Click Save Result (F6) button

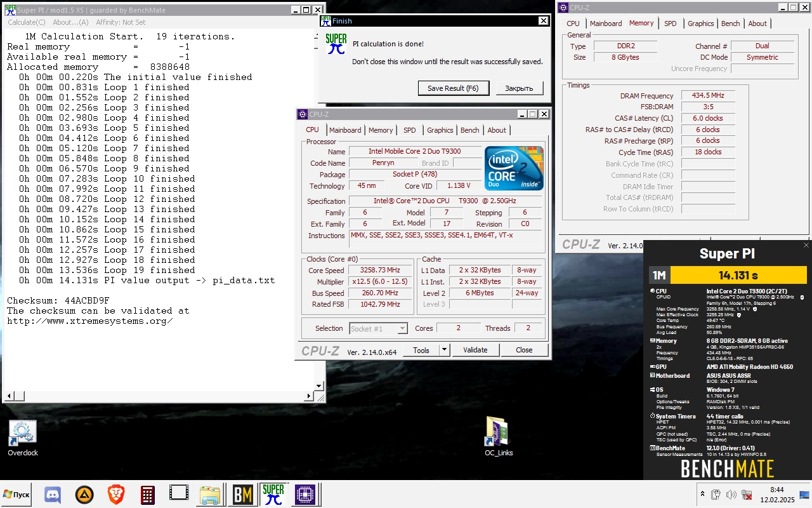pos(453,88)
